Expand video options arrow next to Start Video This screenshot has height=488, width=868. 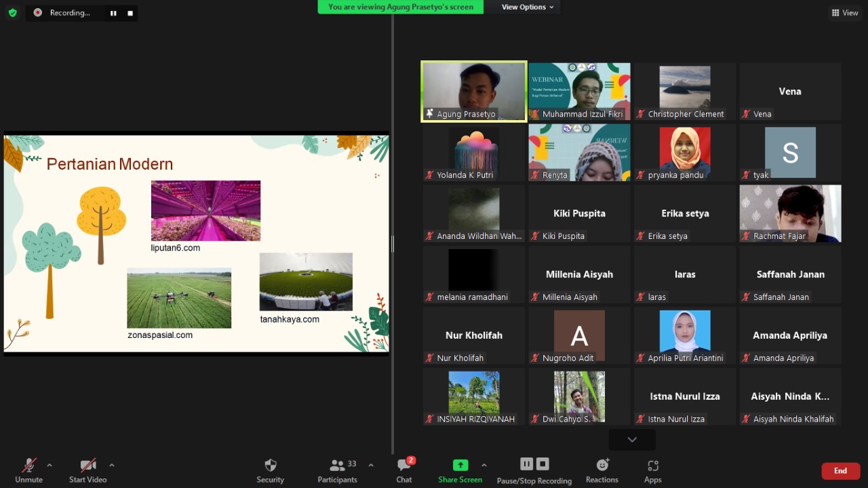click(112, 465)
